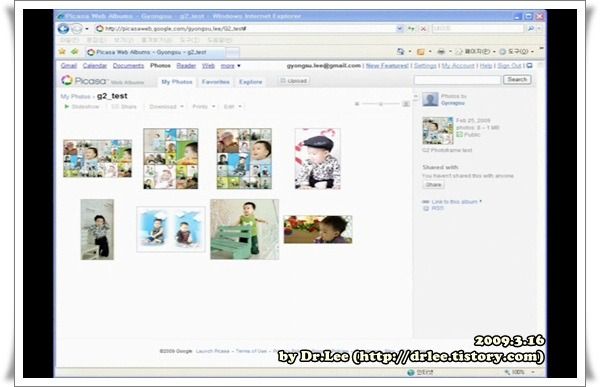Viewport: 600px width, 387px height.
Task: Expand the Feeds icon dropdown arrow
Action: [430, 51]
